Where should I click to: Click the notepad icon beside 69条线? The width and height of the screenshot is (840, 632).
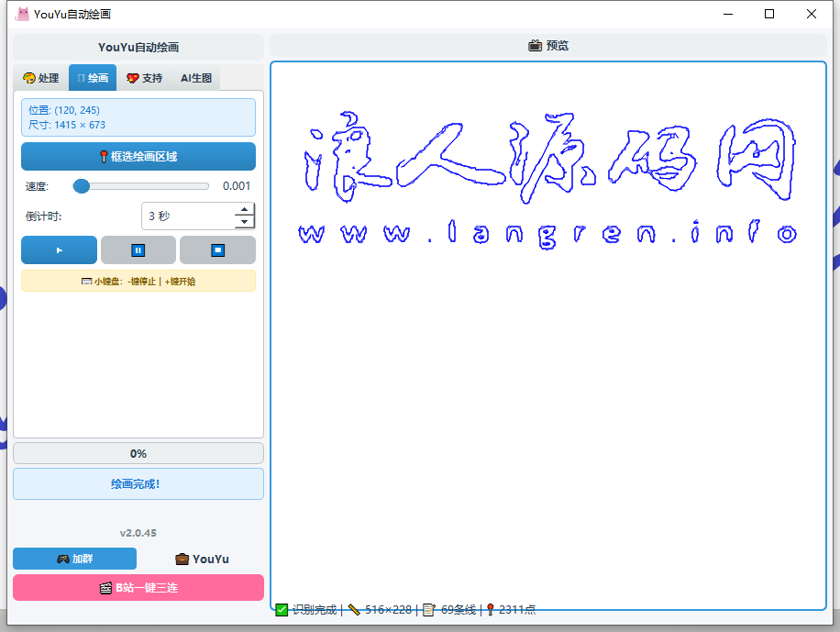(x=428, y=609)
